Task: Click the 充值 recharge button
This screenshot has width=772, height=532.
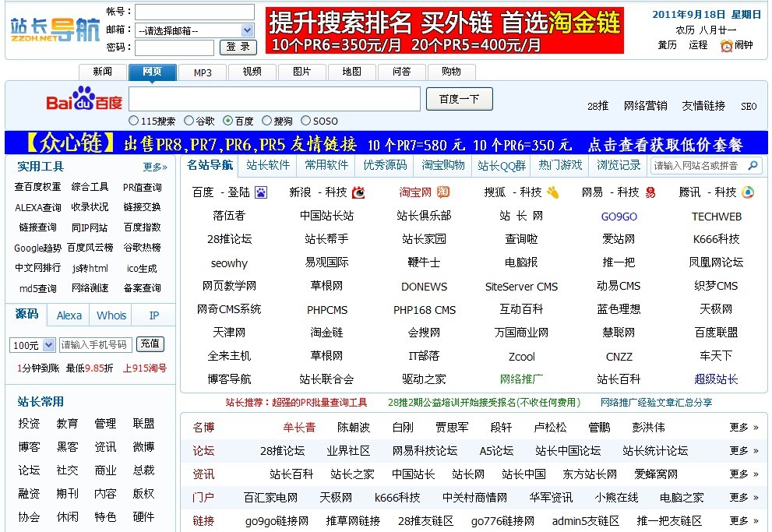Action: 150,344
